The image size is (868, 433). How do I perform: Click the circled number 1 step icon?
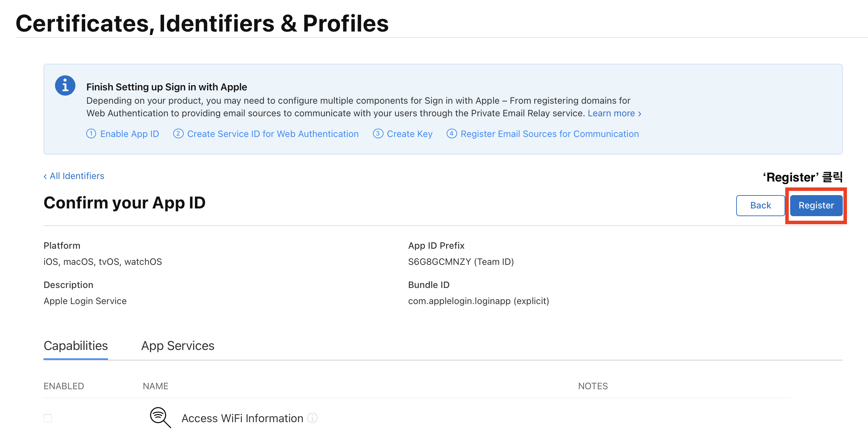coord(91,134)
